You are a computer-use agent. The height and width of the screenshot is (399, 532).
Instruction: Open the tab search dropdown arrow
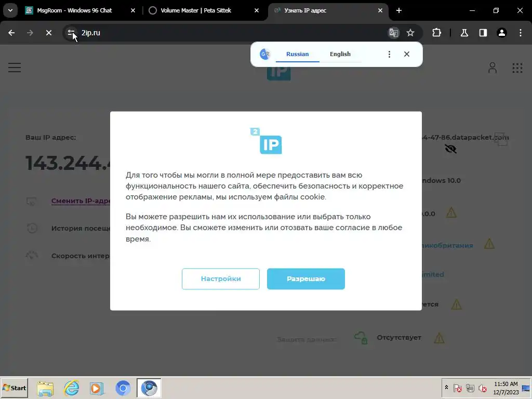pos(10,10)
